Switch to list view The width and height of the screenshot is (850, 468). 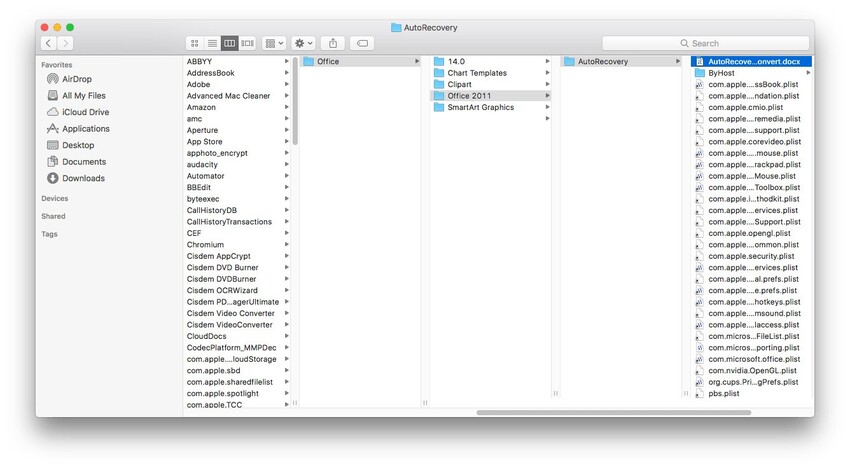pyautogui.click(x=212, y=43)
